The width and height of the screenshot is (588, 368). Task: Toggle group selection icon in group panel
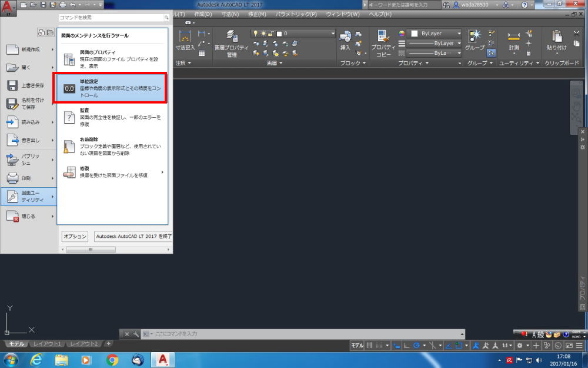(x=491, y=53)
